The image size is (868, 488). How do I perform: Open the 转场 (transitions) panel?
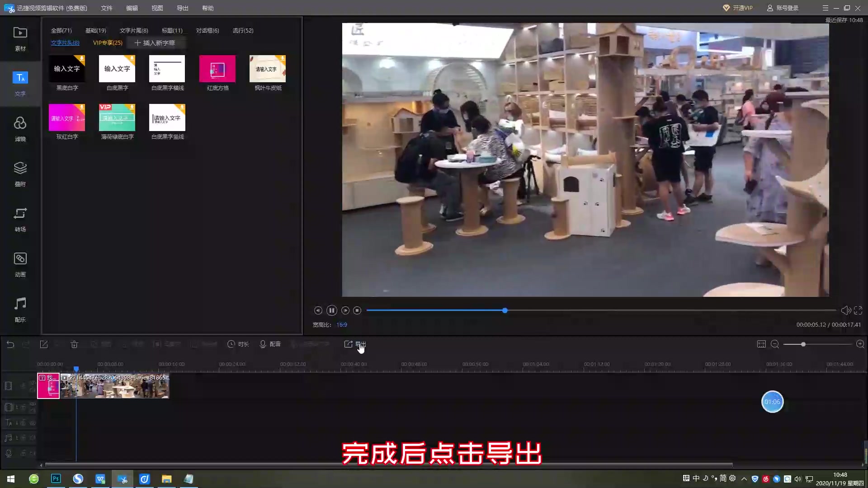20,219
